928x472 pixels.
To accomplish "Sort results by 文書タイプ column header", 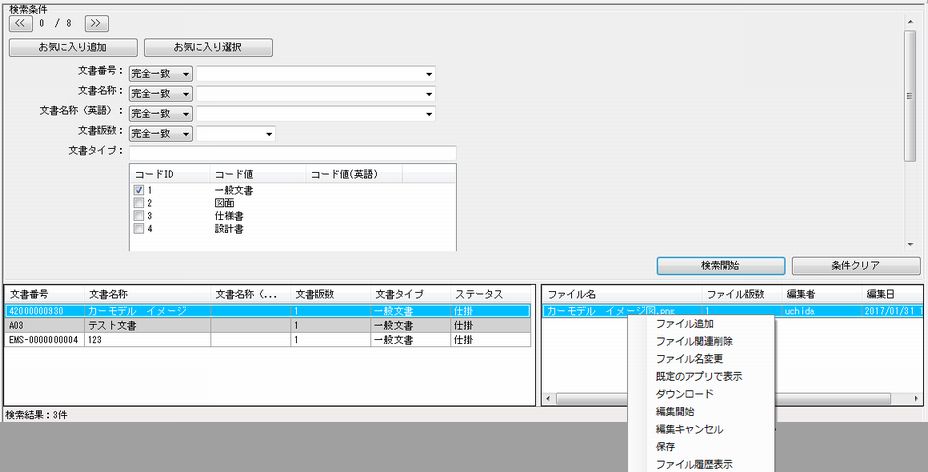I will pos(410,295).
